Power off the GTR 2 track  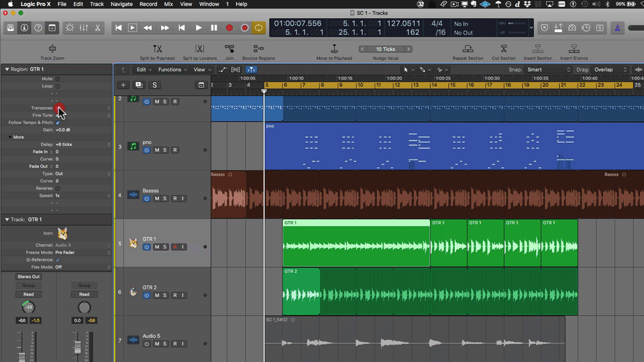click(147, 295)
